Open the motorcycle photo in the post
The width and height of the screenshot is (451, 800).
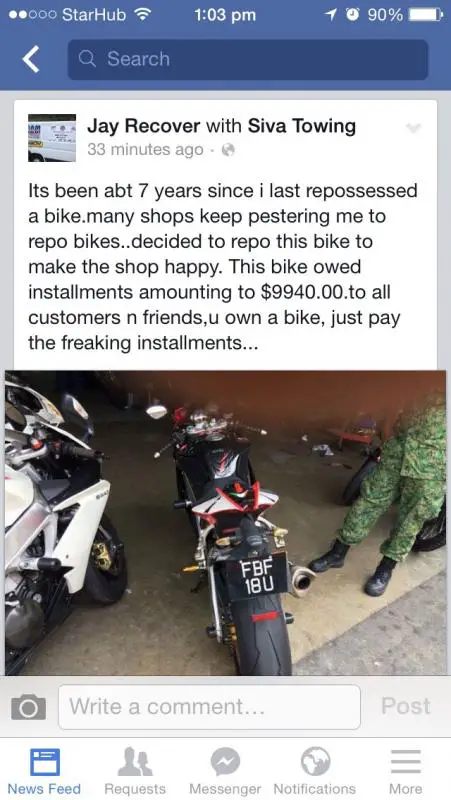[225, 523]
